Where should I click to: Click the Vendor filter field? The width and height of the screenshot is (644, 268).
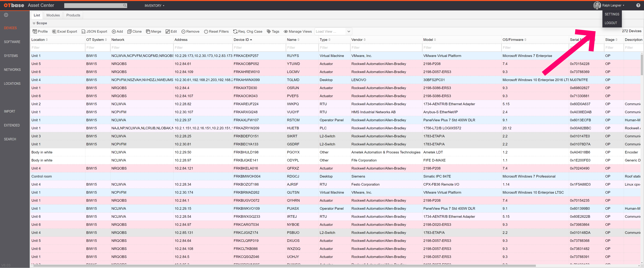pos(386,47)
